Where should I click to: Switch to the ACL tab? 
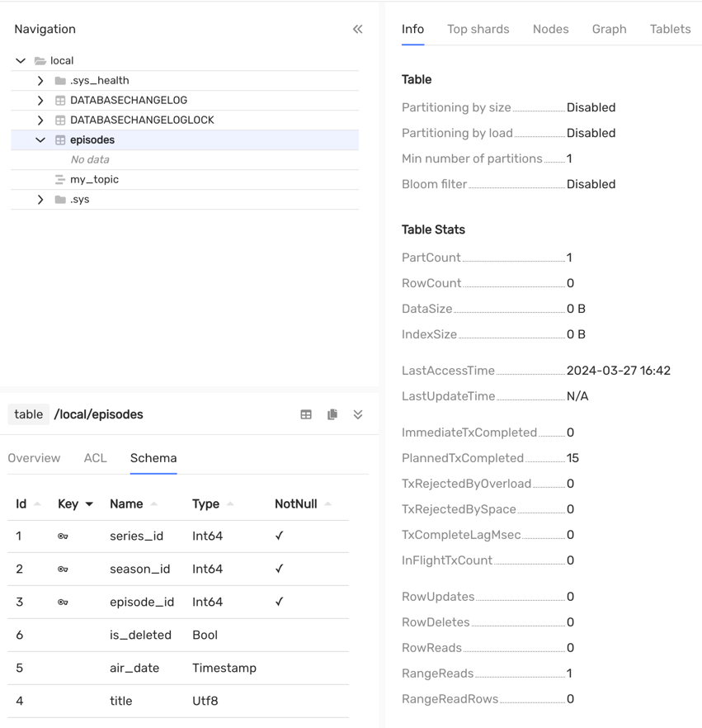tap(95, 458)
